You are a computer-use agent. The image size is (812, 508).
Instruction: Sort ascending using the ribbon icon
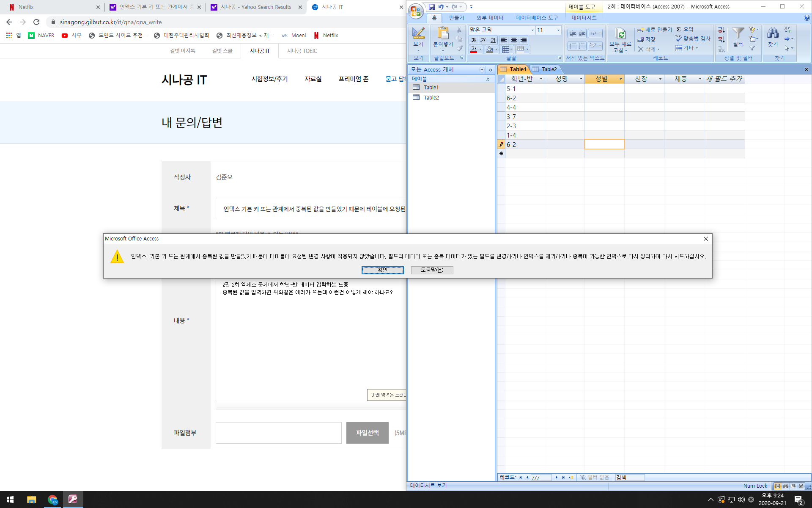point(721,30)
